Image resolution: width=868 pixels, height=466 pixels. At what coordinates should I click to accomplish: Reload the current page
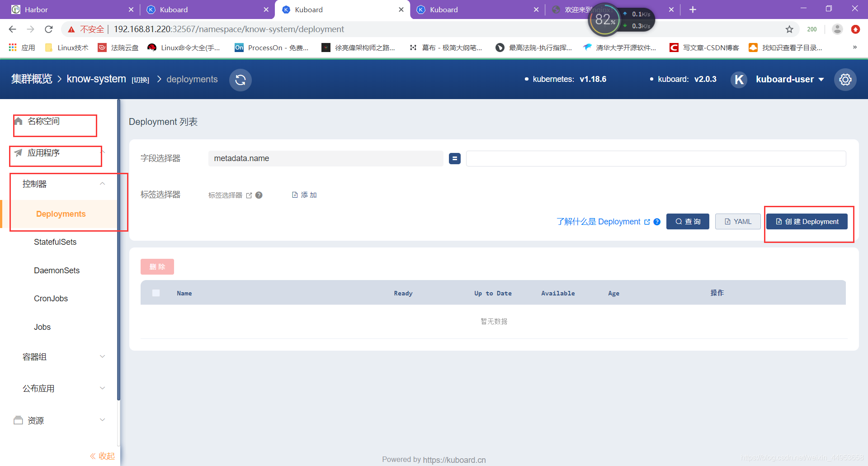[x=48, y=29]
